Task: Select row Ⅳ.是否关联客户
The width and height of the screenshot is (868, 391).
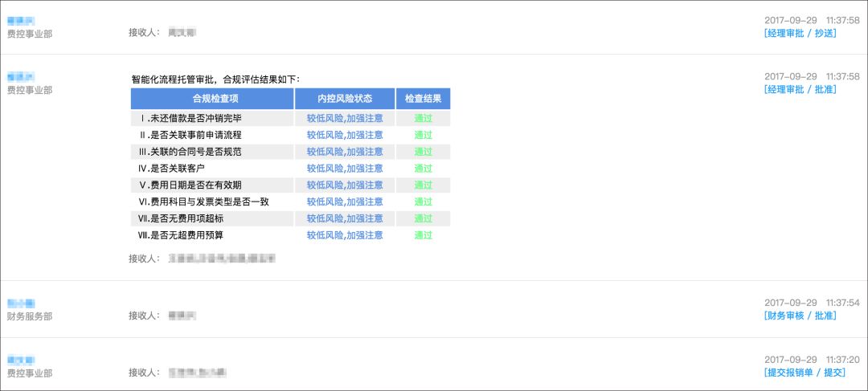Action: pyautogui.click(x=291, y=168)
